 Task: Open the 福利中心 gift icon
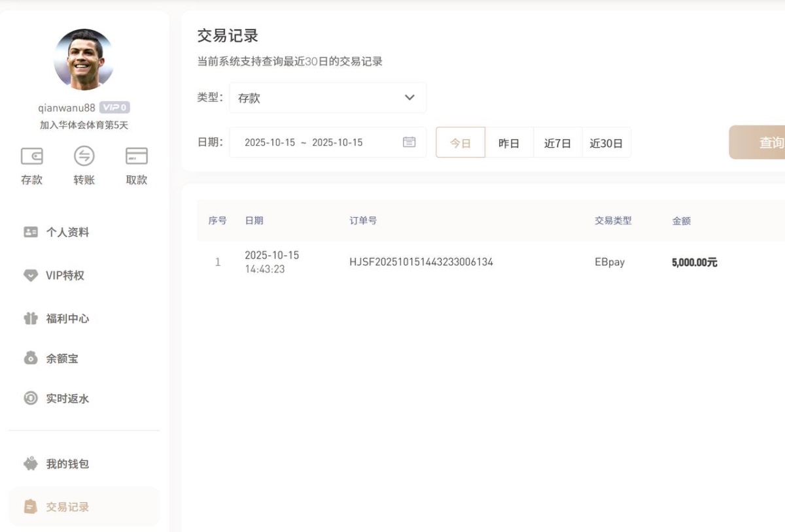pyautogui.click(x=30, y=318)
